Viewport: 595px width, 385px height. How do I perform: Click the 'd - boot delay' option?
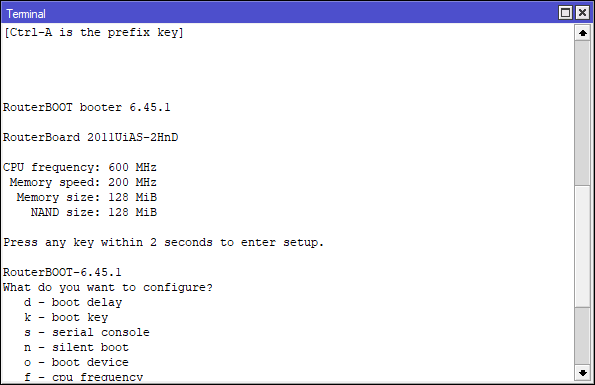[73, 302]
